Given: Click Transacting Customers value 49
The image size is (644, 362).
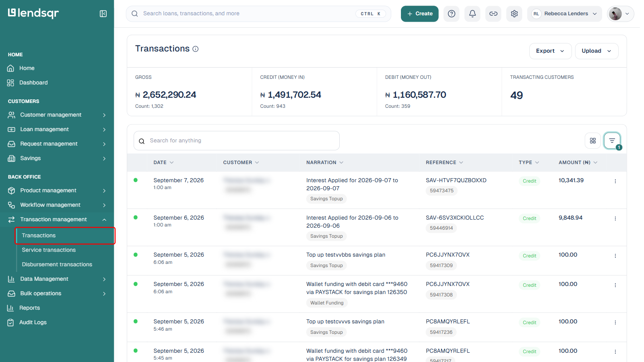Looking at the screenshot, I should [x=517, y=95].
